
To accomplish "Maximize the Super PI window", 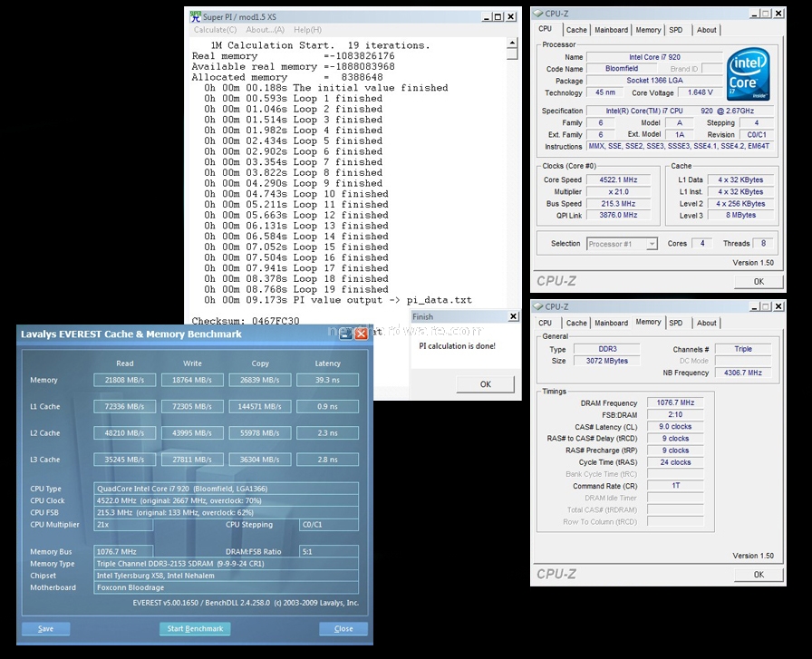I will 498,17.
